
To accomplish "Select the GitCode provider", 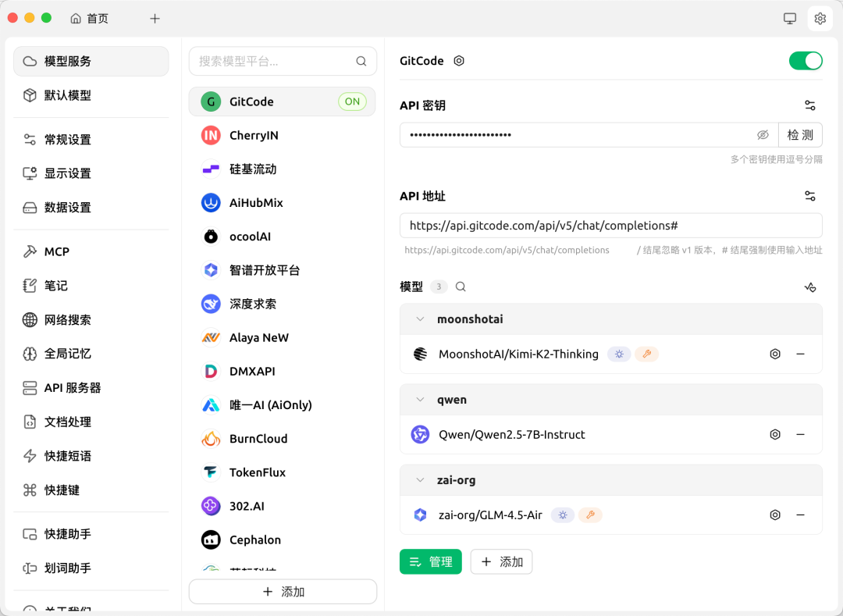I will (x=283, y=101).
